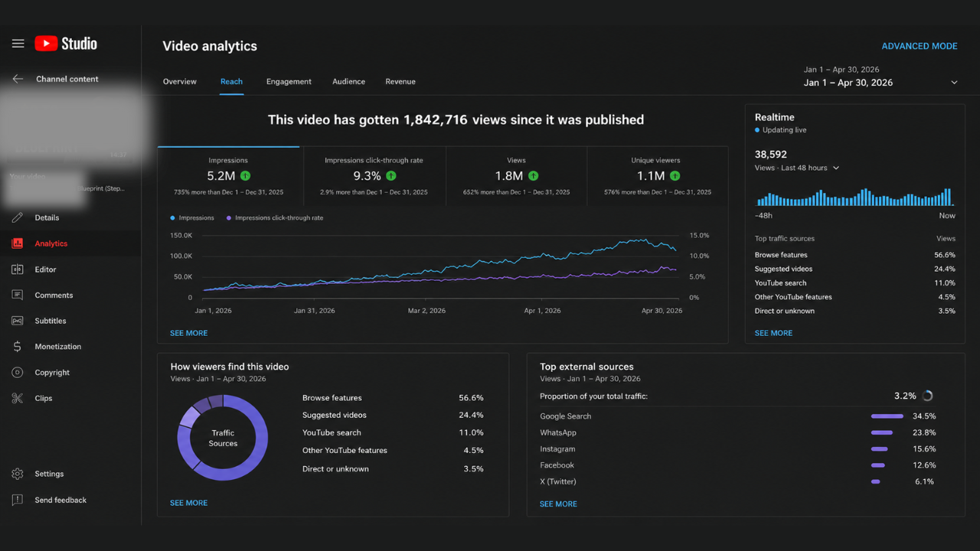The height and width of the screenshot is (551, 980).
Task: Open Subtitles in the sidebar
Action: click(51, 321)
